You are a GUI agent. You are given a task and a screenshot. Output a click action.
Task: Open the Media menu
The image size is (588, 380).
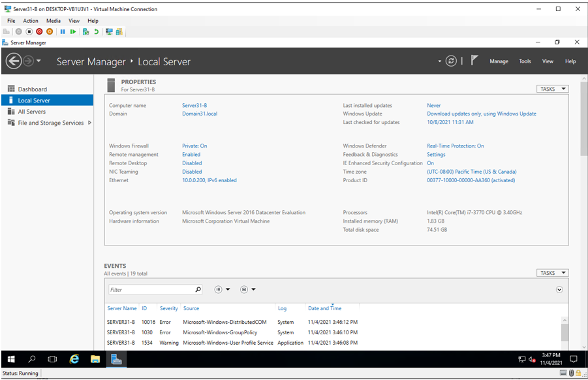[54, 21]
